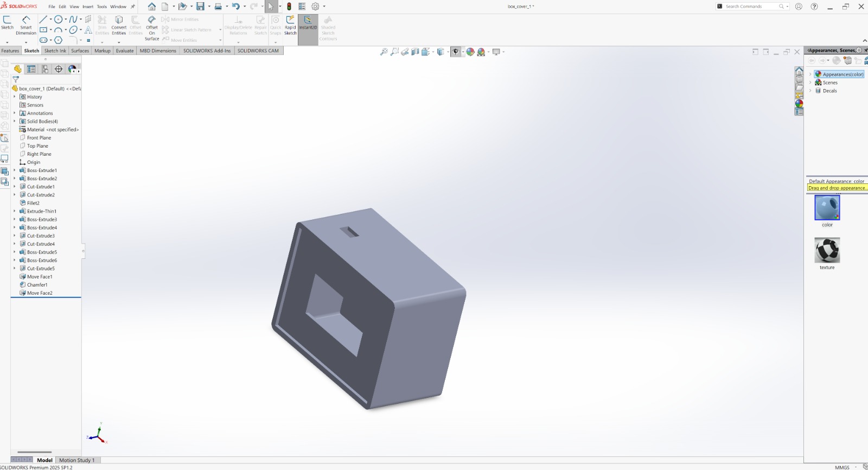The width and height of the screenshot is (868, 470).
Task: Select the color appearance swatch
Action: tap(827, 208)
